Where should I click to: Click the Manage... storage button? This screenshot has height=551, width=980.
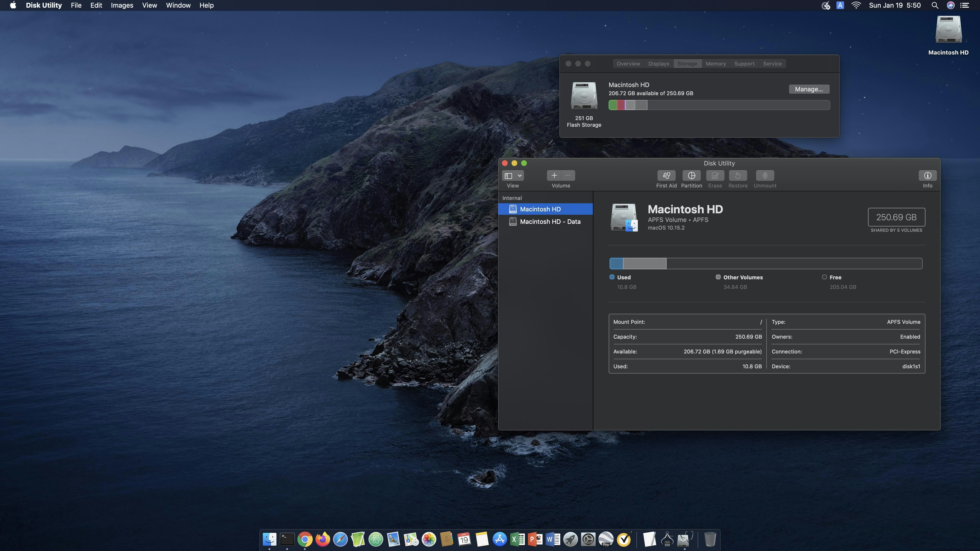pos(809,89)
